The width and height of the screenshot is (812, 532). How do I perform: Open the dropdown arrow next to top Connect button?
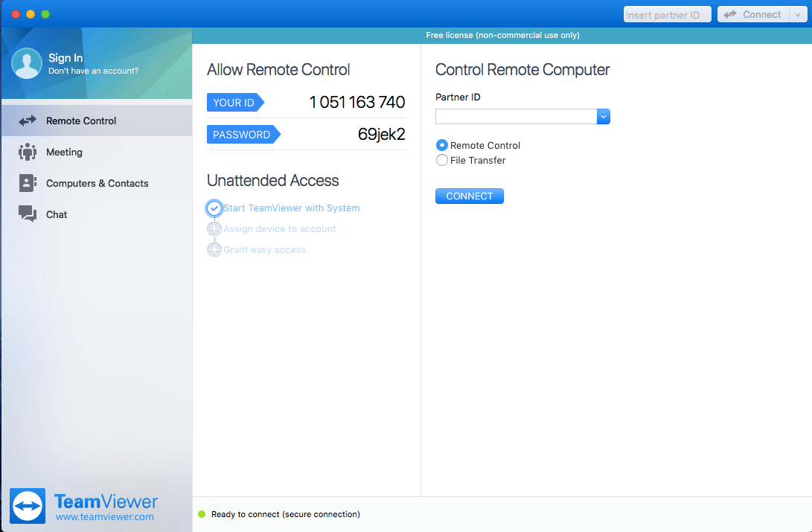click(x=797, y=15)
